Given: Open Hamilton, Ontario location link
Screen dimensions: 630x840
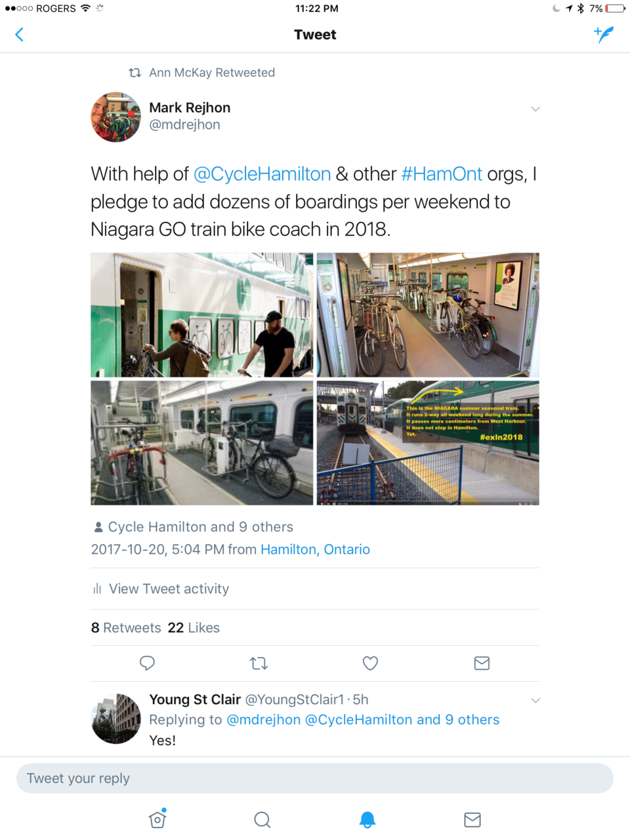Looking at the screenshot, I should [x=315, y=549].
